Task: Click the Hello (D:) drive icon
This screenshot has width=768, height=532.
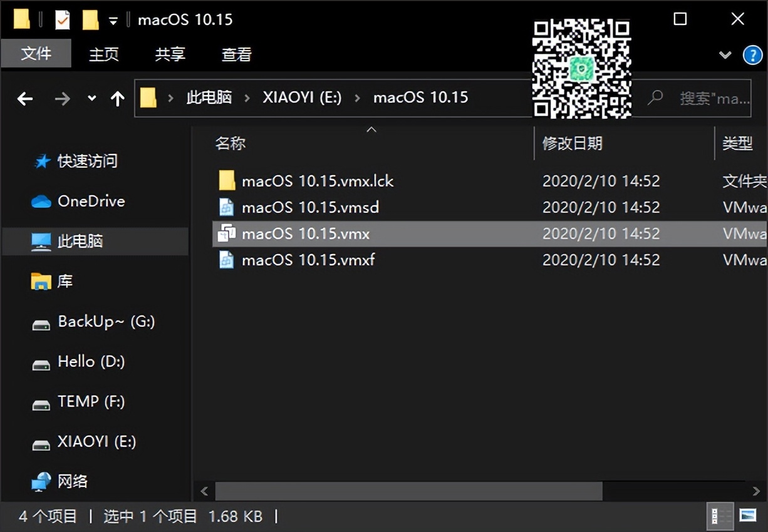Action: pos(41,365)
